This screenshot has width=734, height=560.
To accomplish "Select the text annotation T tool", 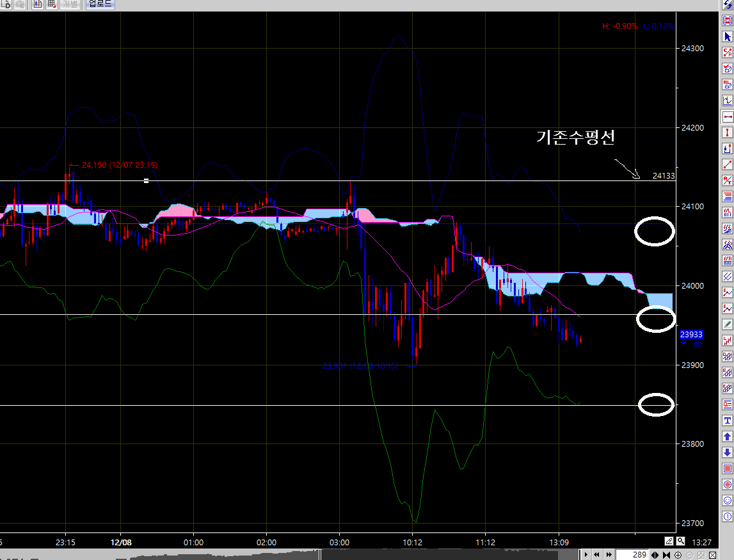I will [x=727, y=420].
